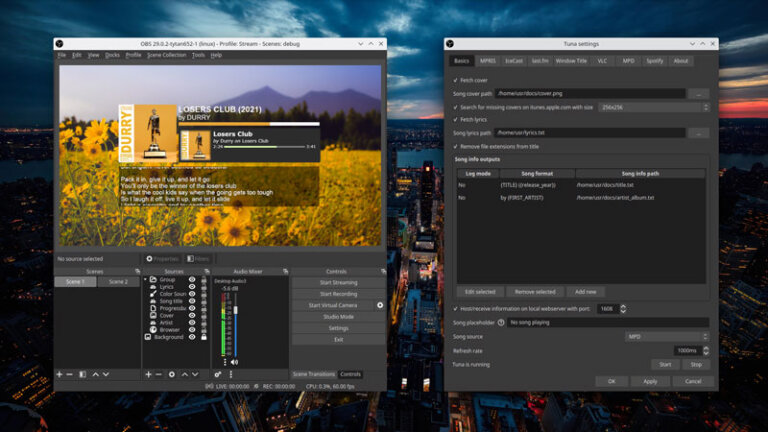Viewport: 768px width, 432px height.
Task: Uncheck the Fetch cover checkbox
Action: point(456,80)
